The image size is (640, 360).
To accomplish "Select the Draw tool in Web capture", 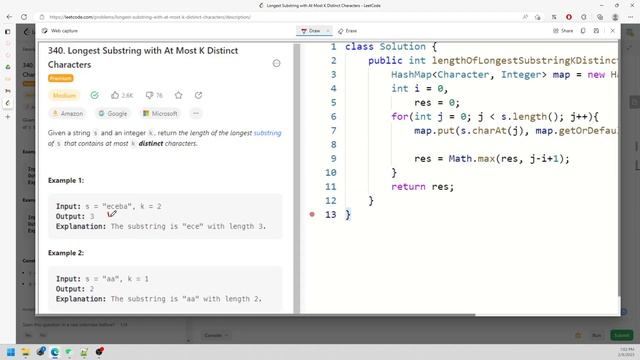I will point(311,31).
